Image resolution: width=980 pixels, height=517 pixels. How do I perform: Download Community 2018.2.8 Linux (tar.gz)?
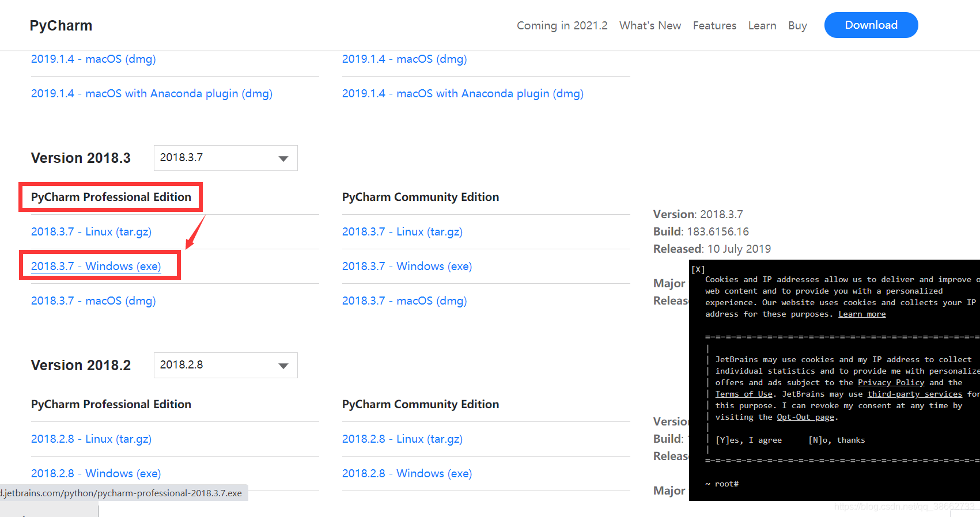pyautogui.click(x=402, y=439)
